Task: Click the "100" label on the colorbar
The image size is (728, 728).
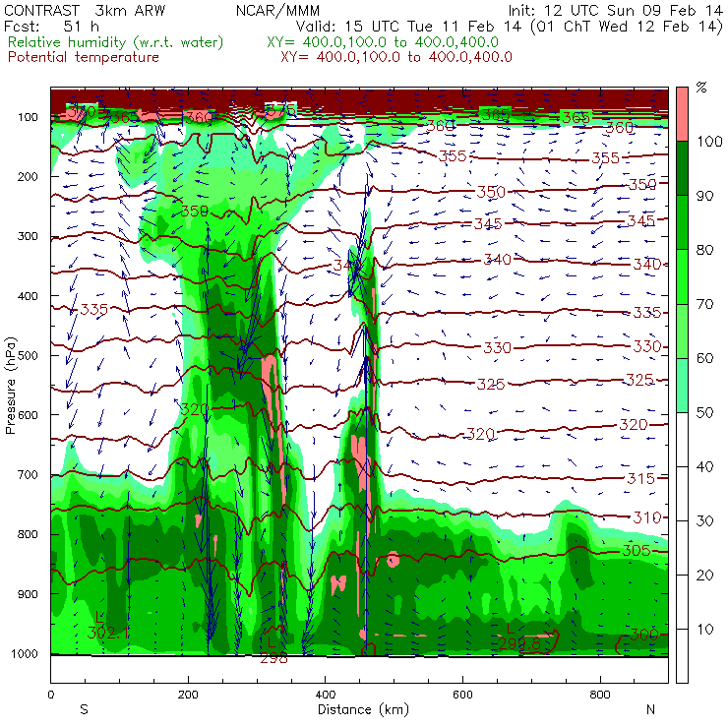Action: pyautogui.click(x=709, y=141)
